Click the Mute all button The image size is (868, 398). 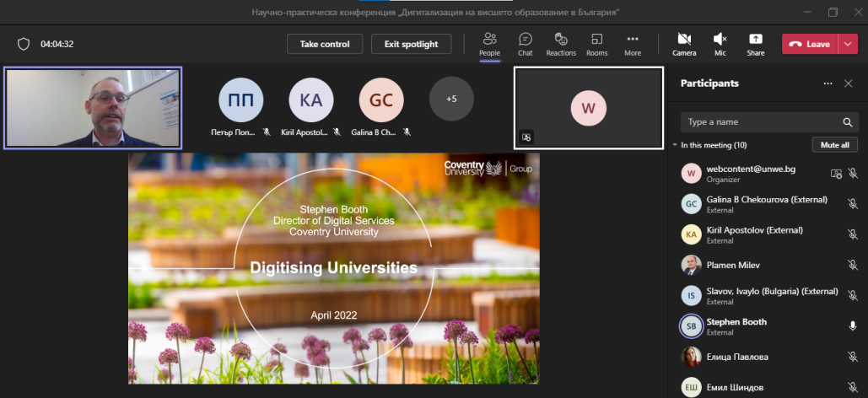pos(835,145)
